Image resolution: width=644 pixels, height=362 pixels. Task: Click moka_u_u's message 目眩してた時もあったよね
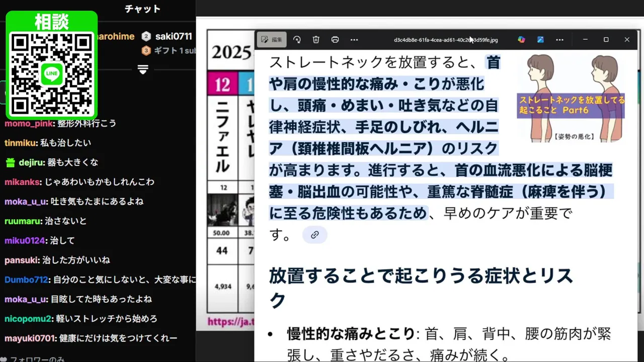(101, 299)
